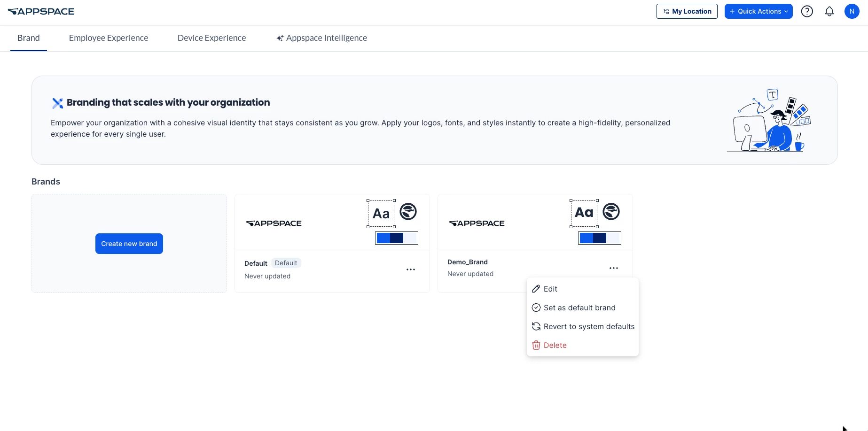Click the Demo_Brand card title
Image resolution: width=868 pixels, height=431 pixels.
coord(468,262)
